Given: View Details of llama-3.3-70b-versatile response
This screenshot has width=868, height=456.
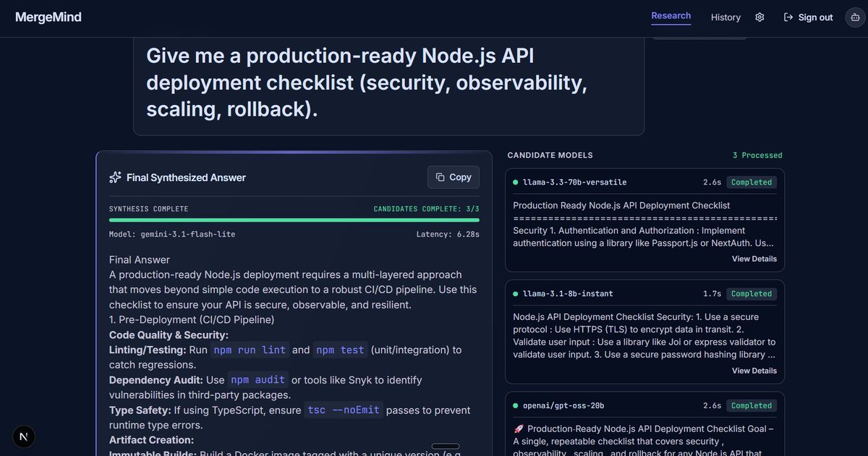Looking at the screenshot, I should coord(754,258).
